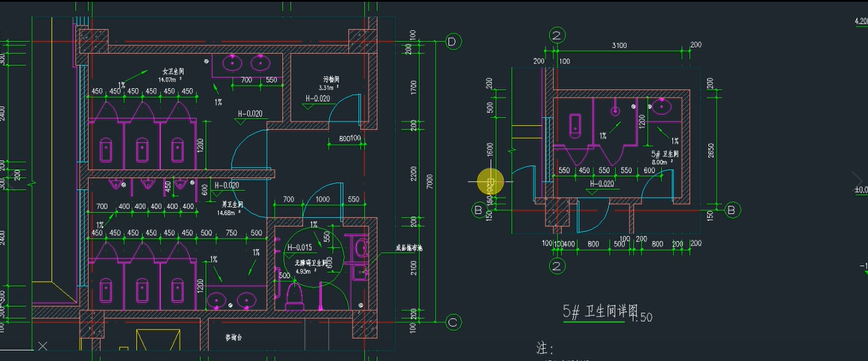
Task: Select the bottom axis bubble numbered 2
Action: [x=558, y=266]
